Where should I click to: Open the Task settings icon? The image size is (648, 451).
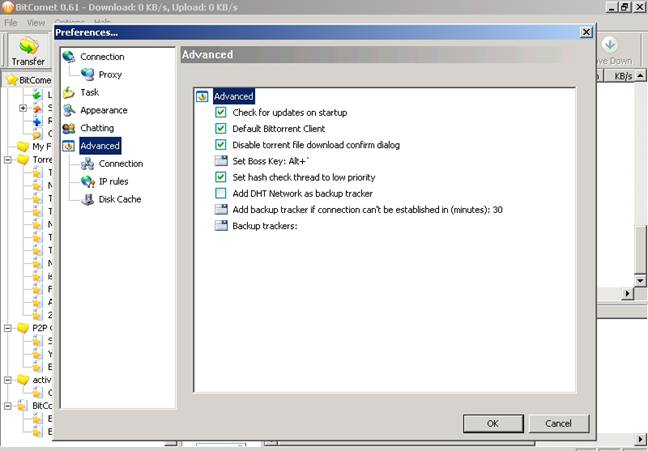tap(68, 92)
